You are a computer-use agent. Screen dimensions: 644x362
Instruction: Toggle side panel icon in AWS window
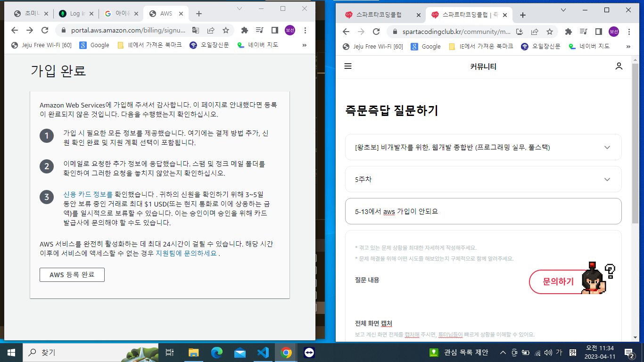274,30
